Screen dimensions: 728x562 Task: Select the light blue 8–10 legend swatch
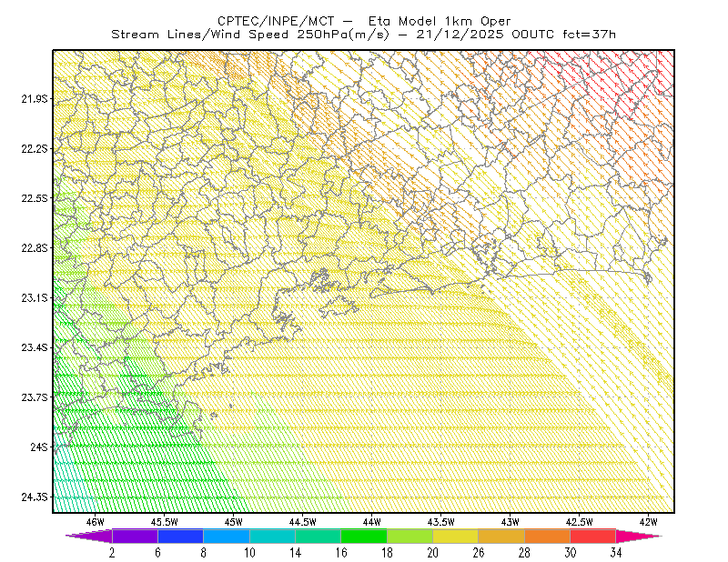coord(226,536)
